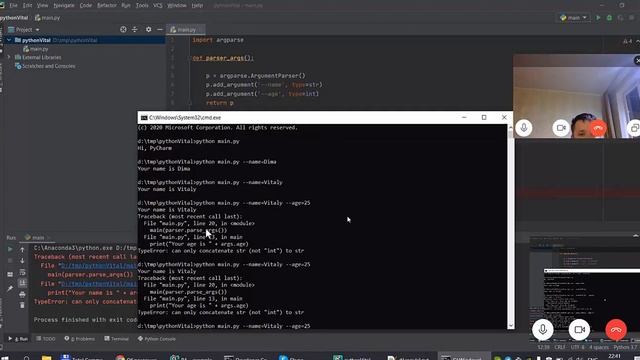The height and width of the screenshot is (360, 640).
Task: Click the Locate/Select Opened File icon in Project panel
Action: point(123,29)
